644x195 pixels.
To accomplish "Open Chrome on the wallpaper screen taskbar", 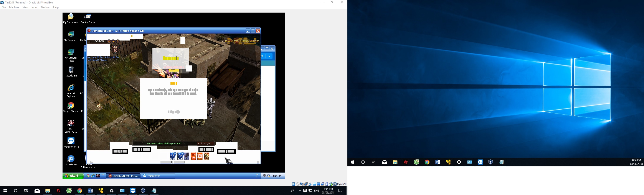I will (427, 162).
